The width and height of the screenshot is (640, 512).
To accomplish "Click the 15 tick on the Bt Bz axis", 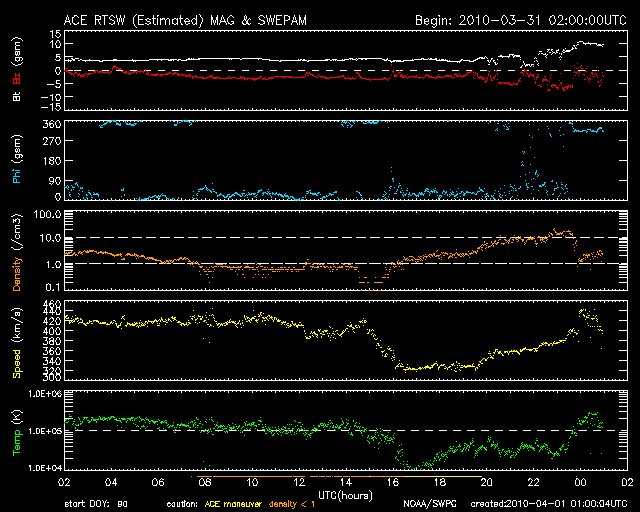I will tap(56, 34).
